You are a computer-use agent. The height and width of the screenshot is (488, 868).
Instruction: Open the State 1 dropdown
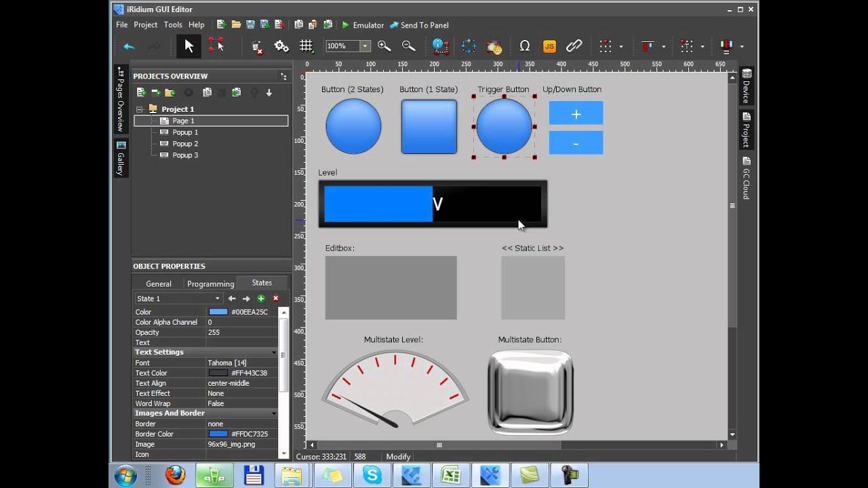pos(217,299)
